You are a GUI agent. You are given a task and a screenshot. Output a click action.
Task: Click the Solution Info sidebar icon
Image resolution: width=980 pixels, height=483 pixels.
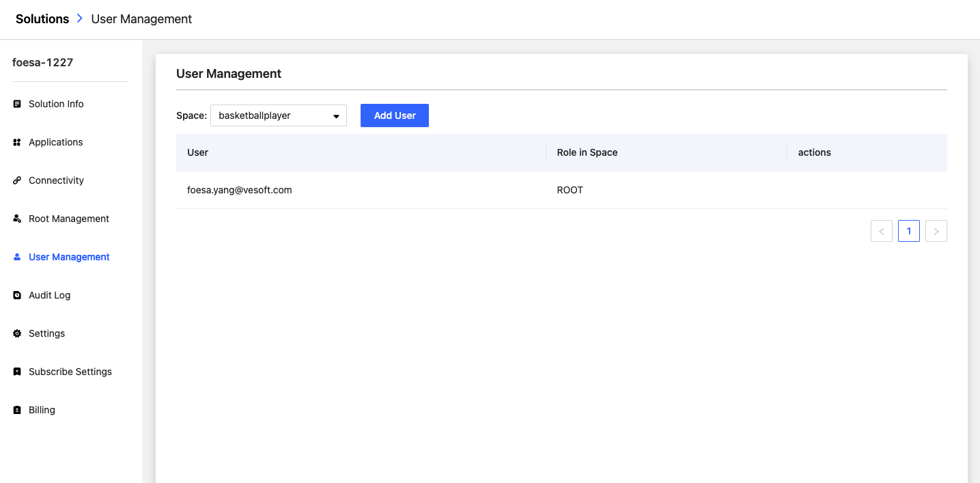pyautogui.click(x=17, y=104)
